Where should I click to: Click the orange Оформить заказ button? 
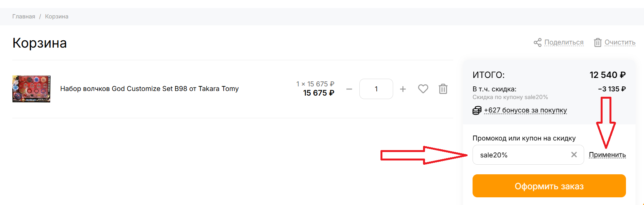549,186
